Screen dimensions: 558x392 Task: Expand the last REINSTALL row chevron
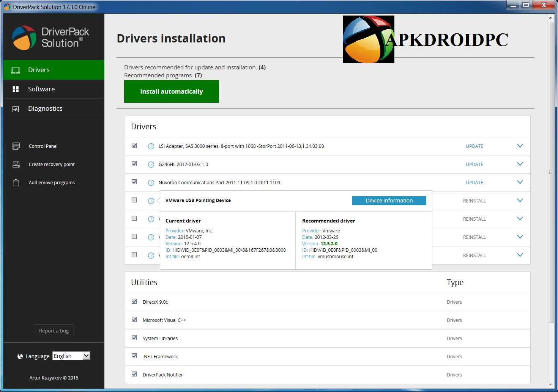tap(520, 255)
